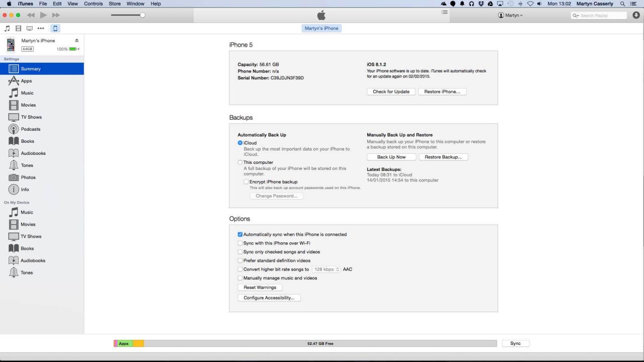The height and width of the screenshot is (362, 644).
Task: Open the search options magnifier dropdown
Action: [577, 16]
